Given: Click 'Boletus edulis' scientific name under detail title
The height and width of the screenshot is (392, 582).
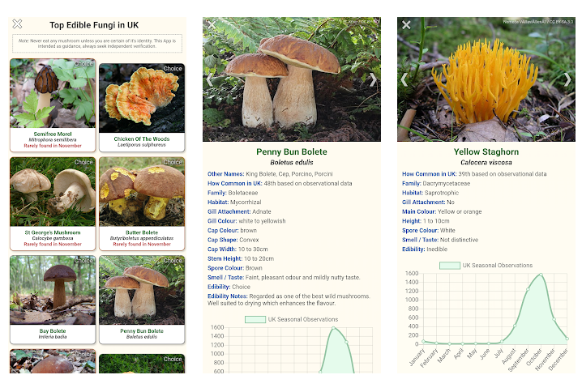Looking at the screenshot, I should [x=292, y=163].
